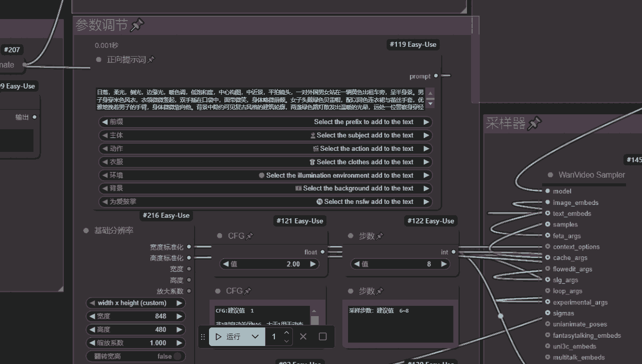Open the run mode dropdown next to 运行
Screen dimensions: 642x364
coord(254,336)
